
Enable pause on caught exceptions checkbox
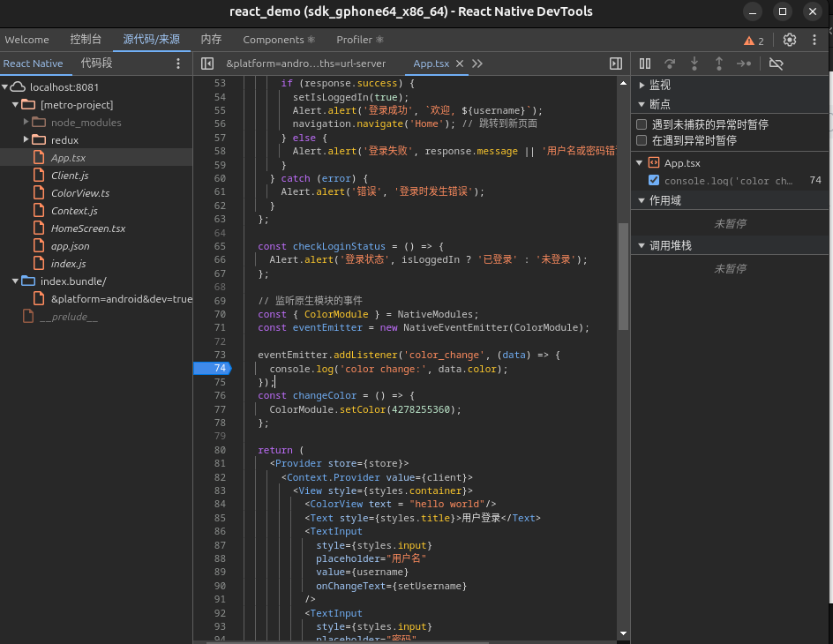(642, 140)
